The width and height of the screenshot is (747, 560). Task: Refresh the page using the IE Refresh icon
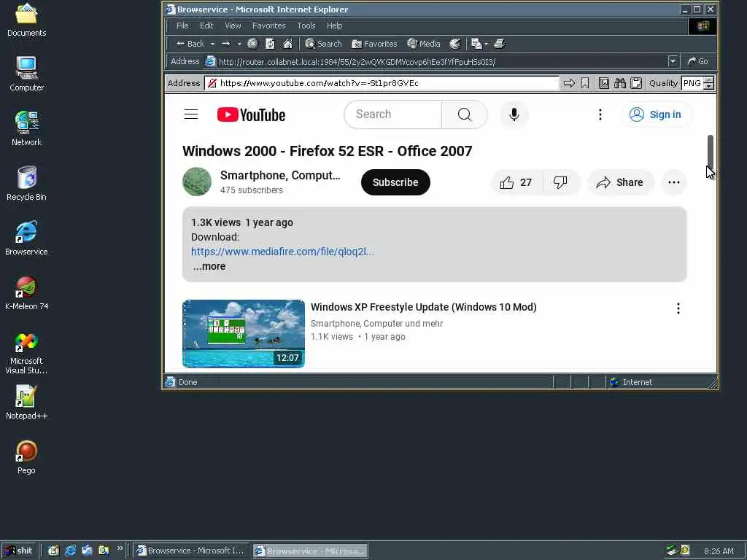[270, 44]
